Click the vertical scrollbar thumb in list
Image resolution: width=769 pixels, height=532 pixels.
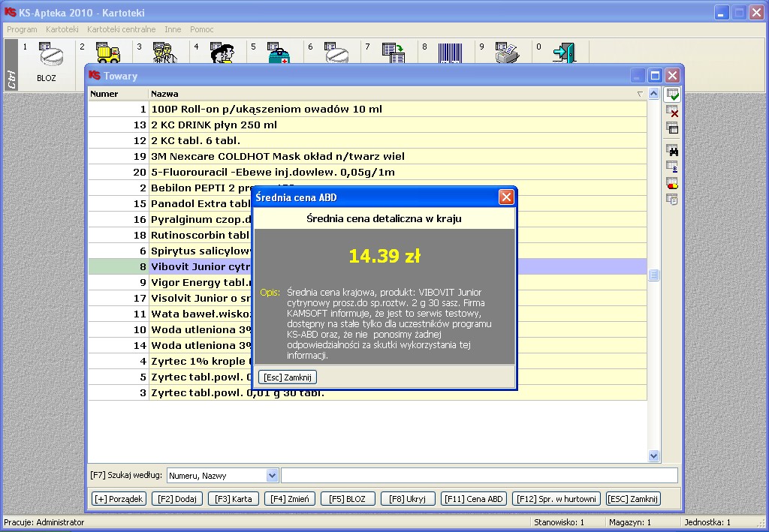[653, 275]
